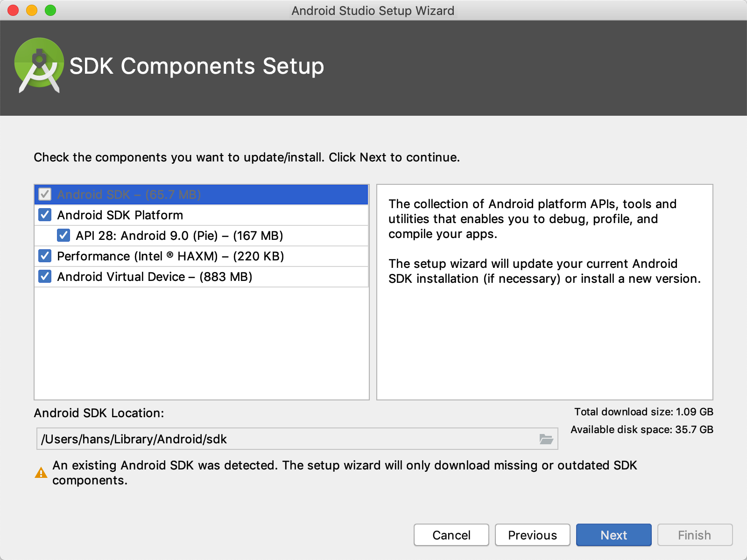Click the folder browse icon for SDK location
Screen dimensions: 747x560
point(546,439)
